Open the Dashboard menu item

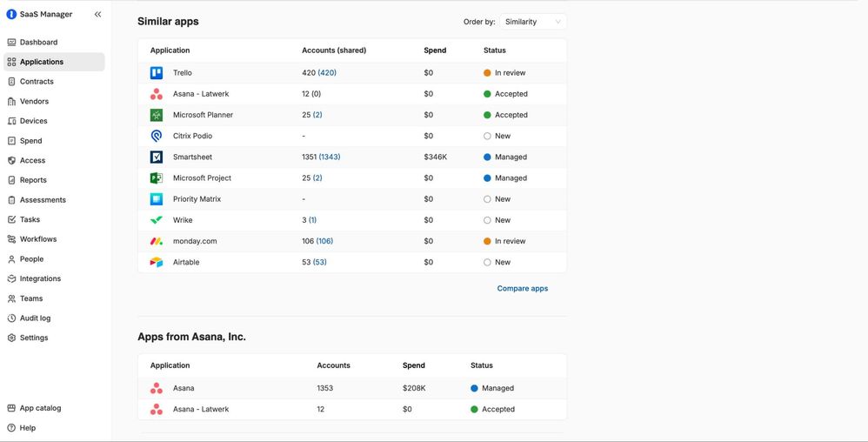point(38,42)
